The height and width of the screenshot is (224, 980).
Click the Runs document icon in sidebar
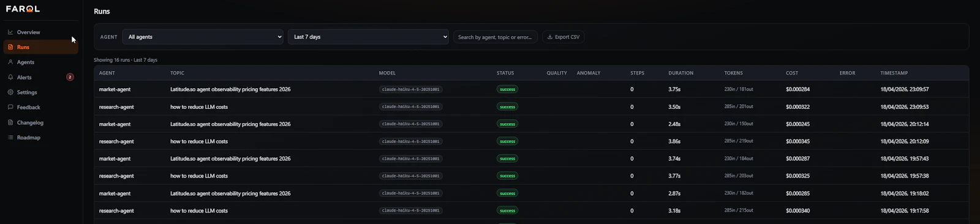click(x=10, y=47)
